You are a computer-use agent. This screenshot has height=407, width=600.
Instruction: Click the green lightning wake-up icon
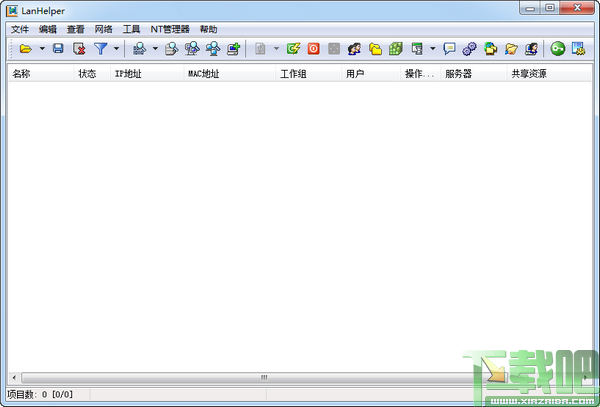pyautogui.click(x=293, y=49)
